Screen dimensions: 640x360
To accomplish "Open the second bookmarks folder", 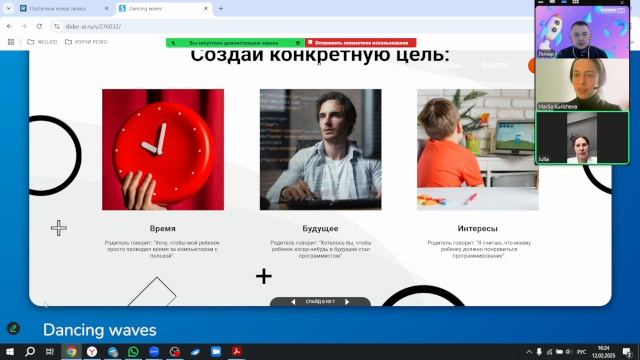I will [86, 42].
